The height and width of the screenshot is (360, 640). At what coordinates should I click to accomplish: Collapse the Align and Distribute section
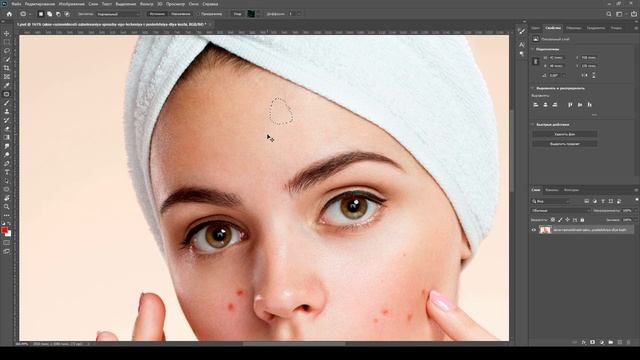click(x=532, y=88)
